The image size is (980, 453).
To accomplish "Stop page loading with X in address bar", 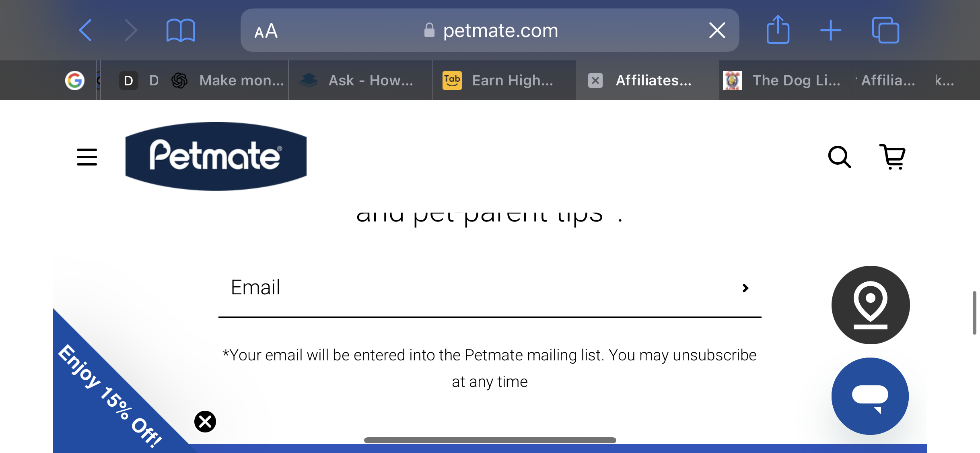I will [717, 30].
